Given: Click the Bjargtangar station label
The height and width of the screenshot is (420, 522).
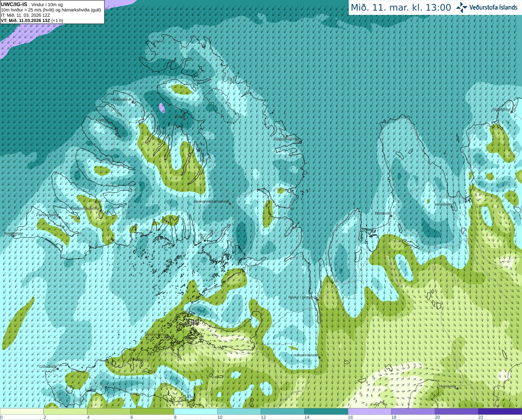Looking at the screenshot, I should (13, 233).
